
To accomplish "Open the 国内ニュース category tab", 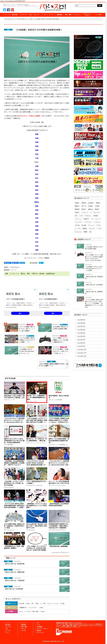I will (x=11, y=604).
